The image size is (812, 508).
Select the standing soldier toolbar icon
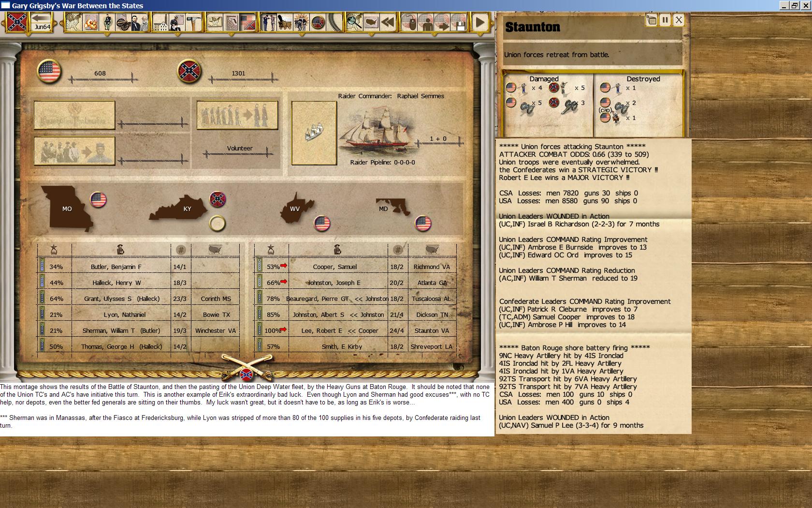coord(107,22)
